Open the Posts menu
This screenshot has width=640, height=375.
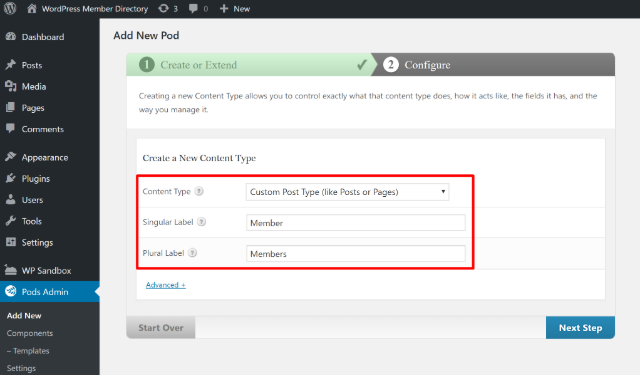32,65
